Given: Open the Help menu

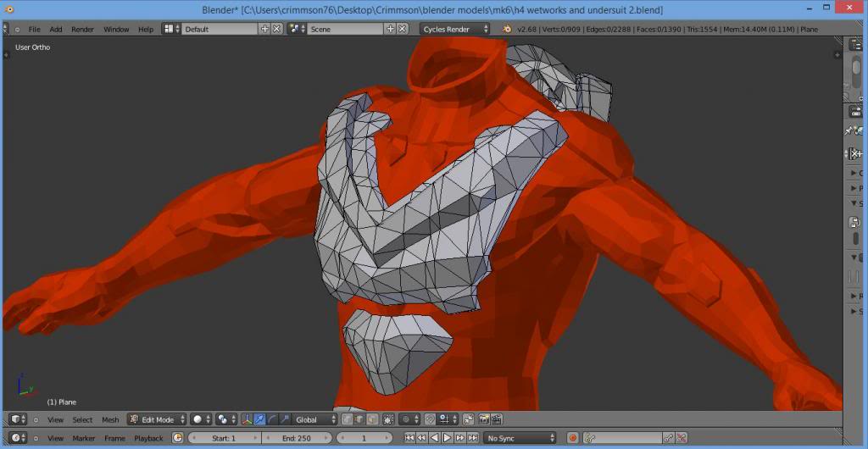Looking at the screenshot, I should (x=146, y=30).
